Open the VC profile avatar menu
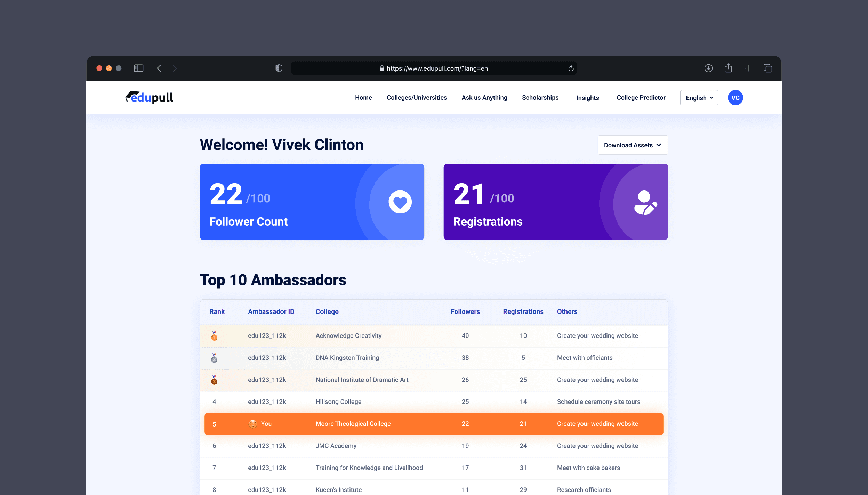Viewport: 868px width, 495px height. [735, 98]
